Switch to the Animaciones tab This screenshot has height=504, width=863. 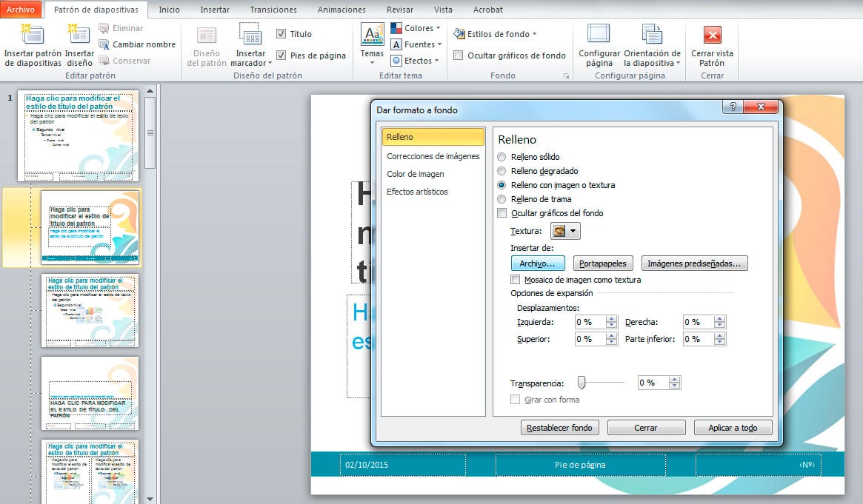click(341, 10)
